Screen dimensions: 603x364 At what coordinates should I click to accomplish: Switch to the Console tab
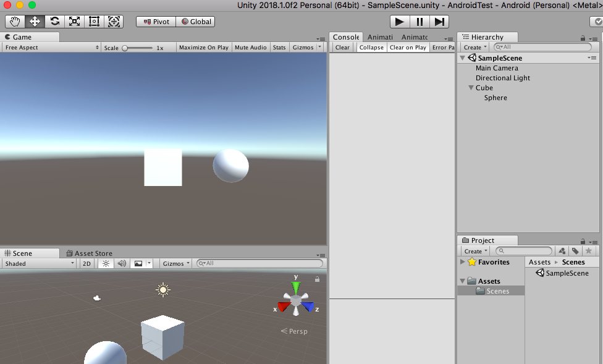point(346,37)
